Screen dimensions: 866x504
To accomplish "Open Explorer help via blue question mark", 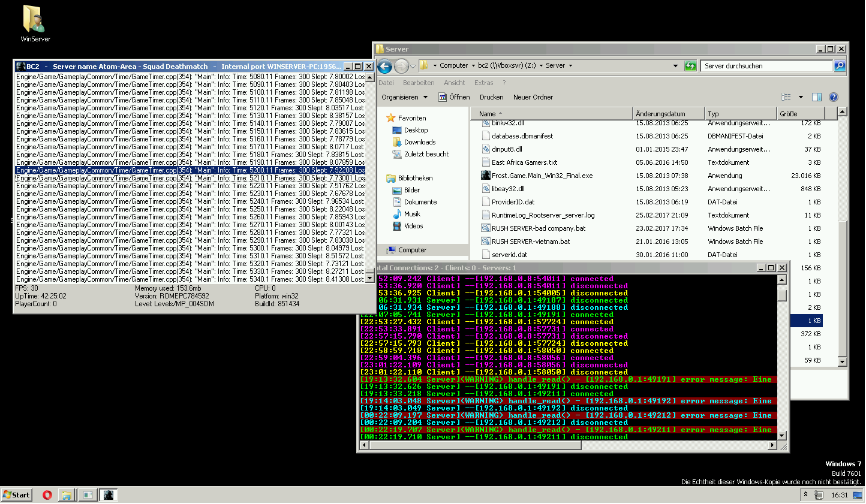I will 833,97.
